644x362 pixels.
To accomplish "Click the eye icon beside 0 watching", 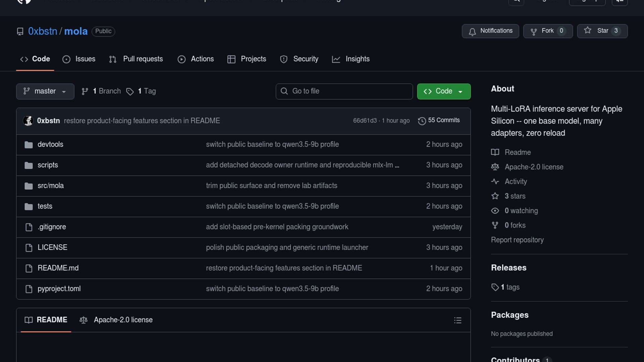I will [495, 211].
